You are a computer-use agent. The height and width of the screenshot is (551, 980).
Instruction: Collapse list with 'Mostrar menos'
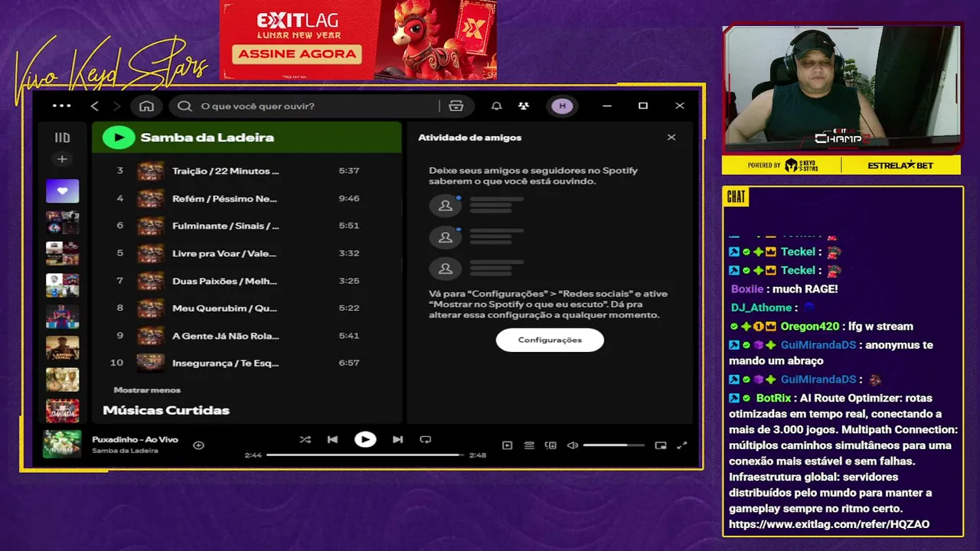(x=147, y=390)
